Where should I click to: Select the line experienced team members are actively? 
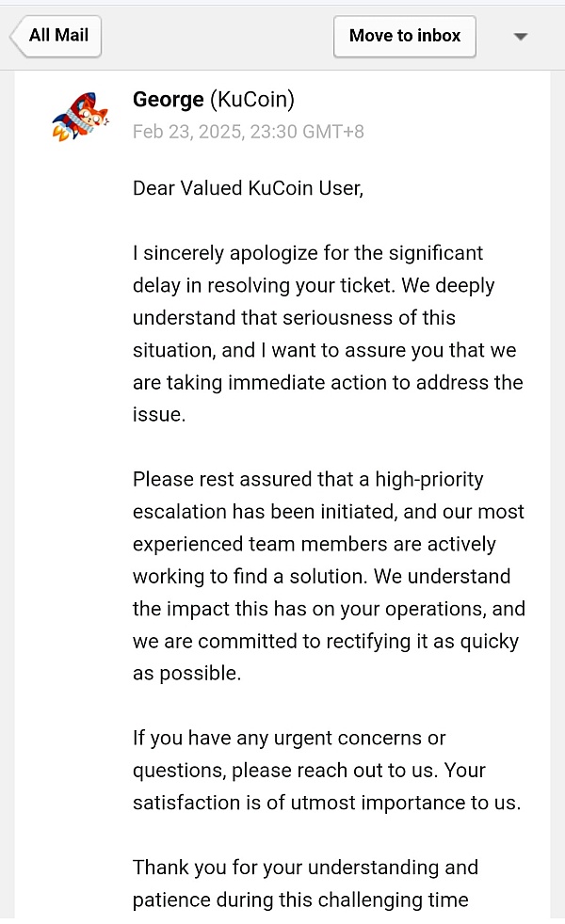(x=315, y=544)
